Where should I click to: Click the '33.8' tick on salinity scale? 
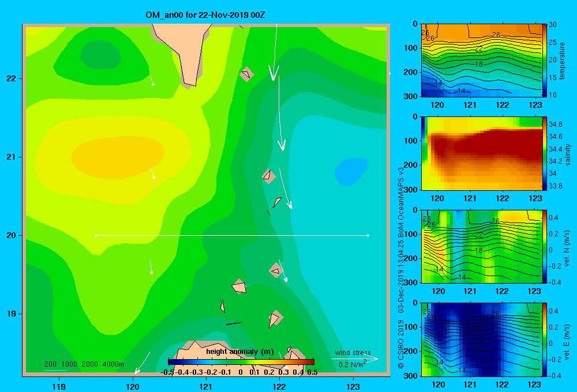click(555, 186)
